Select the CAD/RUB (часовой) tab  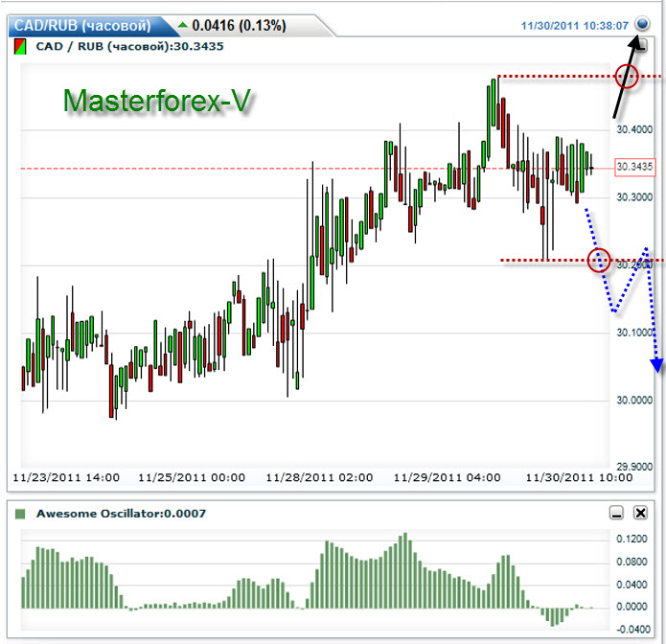[82, 26]
